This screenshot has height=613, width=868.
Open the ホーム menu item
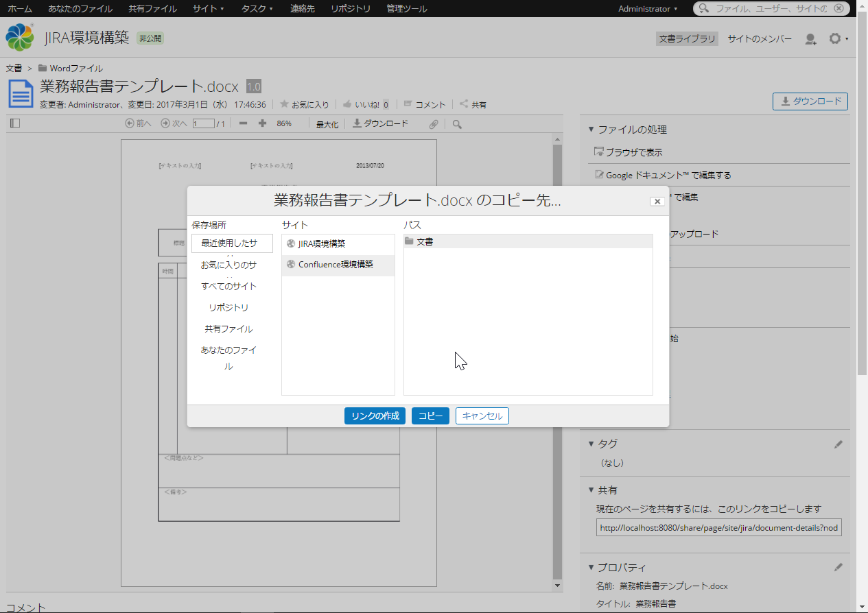tap(20, 9)
